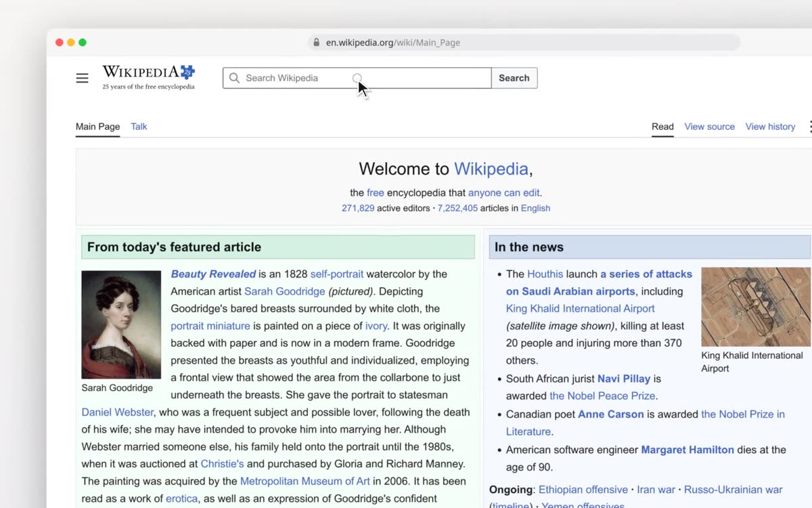Follow the self-portrait link

pyautogui.click(x=337, y=274)
